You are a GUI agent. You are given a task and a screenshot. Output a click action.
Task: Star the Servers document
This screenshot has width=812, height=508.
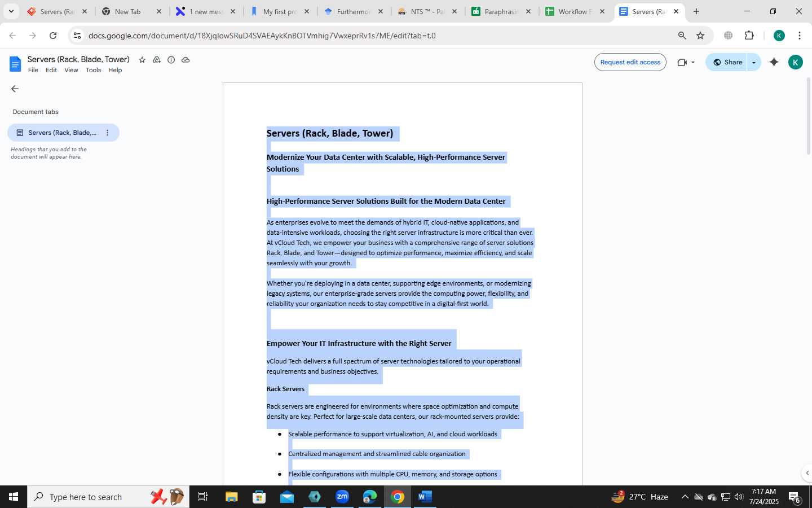tap(142, 60)
